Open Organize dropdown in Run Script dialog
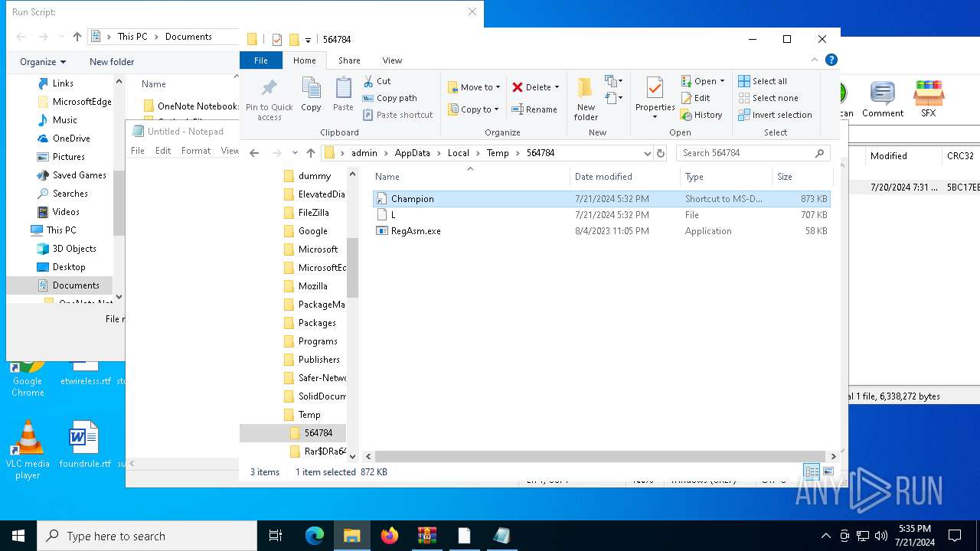Viewport: 980px width, 551px height. [43, 62]
